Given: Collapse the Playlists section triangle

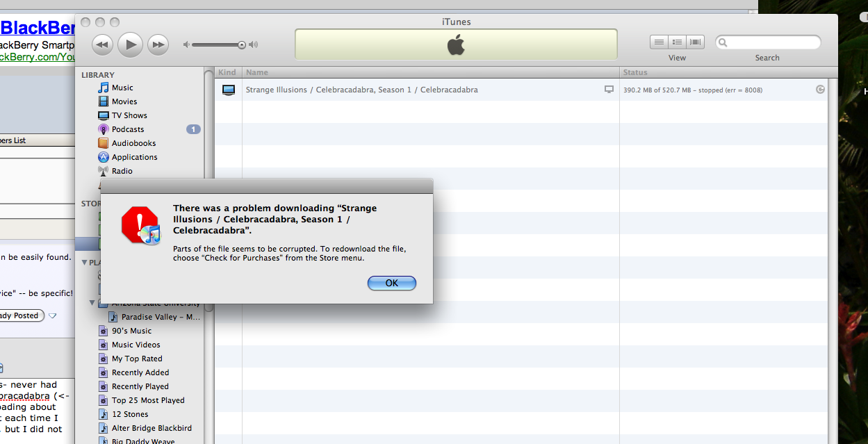Looking at the screenshot, I should point(85,263).
